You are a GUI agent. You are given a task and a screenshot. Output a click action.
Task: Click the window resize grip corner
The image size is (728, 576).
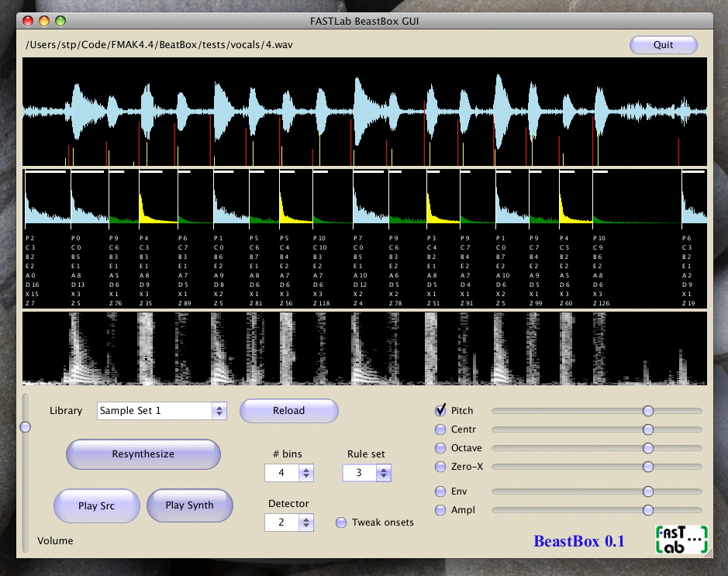(708, 554)
